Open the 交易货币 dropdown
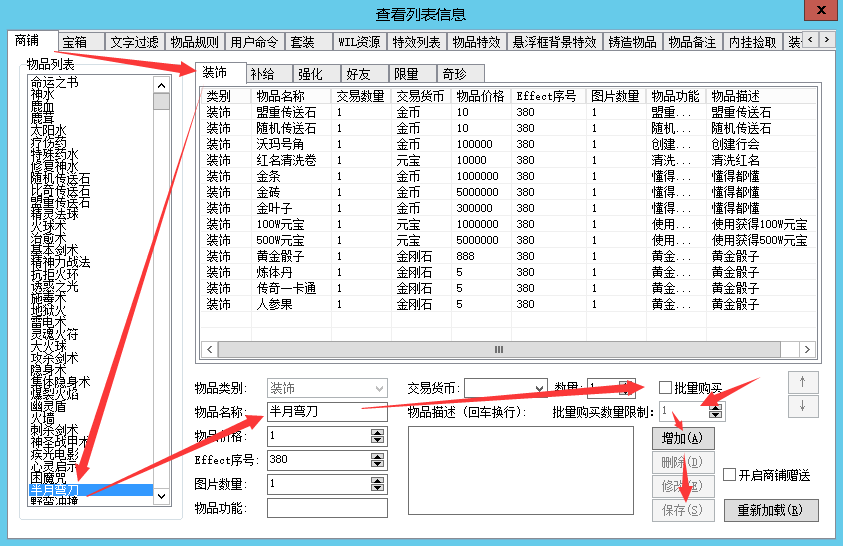843x546 pixels. click(540, 387)
